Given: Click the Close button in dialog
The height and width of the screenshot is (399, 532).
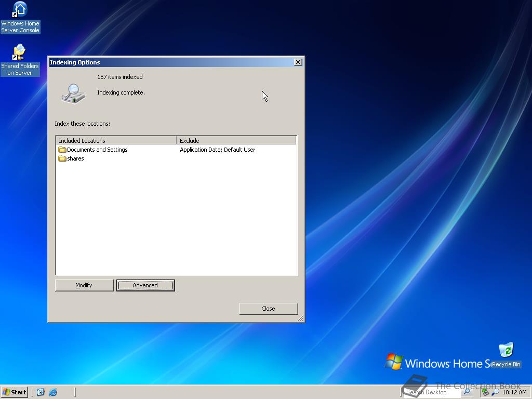Looking at the screenshot, I should point(269,309).
